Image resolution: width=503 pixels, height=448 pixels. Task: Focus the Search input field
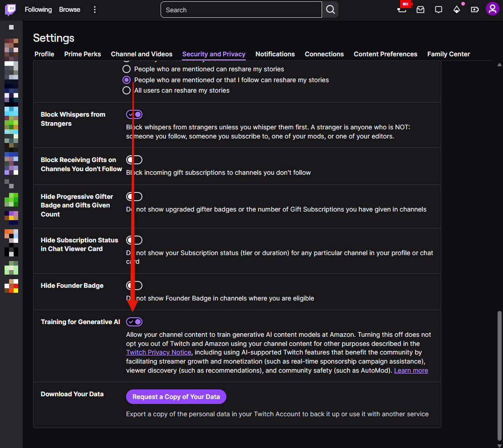[241, 10]
